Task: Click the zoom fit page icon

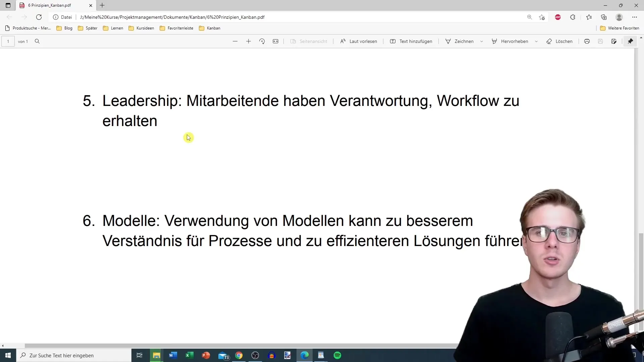Action: 276,41
